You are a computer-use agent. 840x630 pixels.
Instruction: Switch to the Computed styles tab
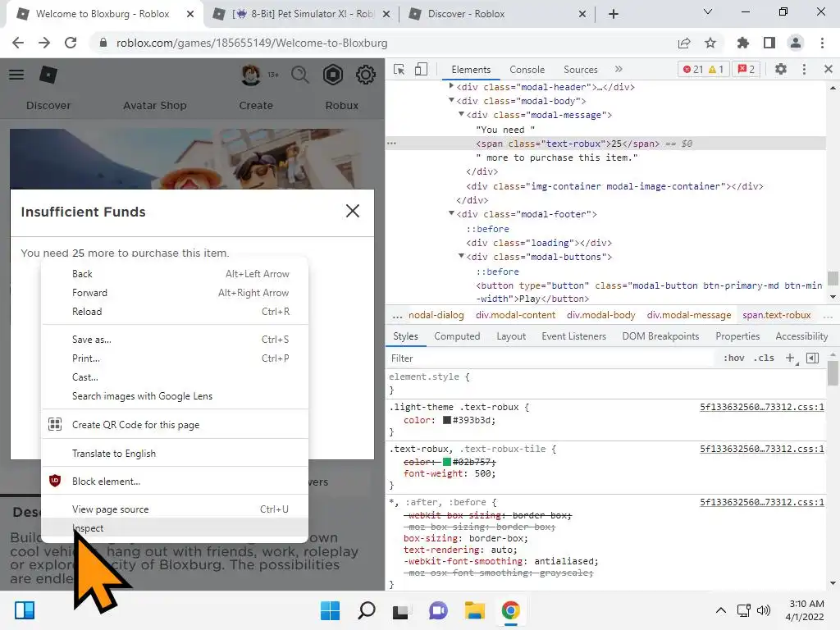(x=457, y=336)
